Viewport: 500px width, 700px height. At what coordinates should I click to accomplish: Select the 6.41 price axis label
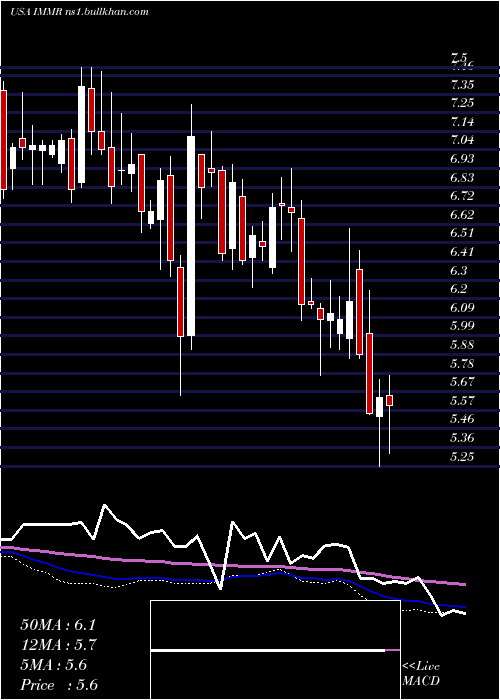[x=462, y=252]
